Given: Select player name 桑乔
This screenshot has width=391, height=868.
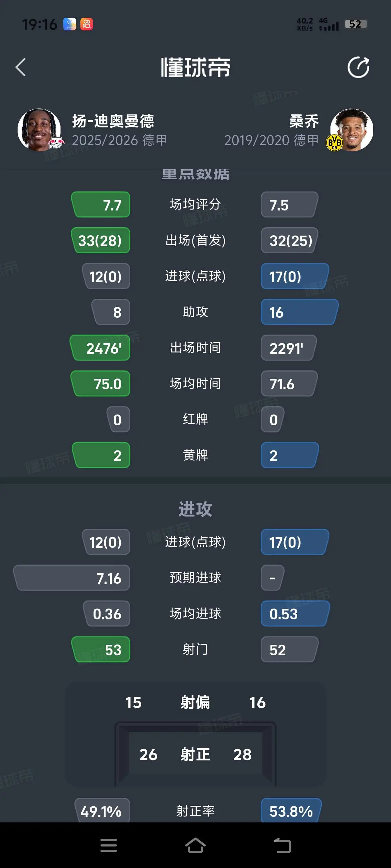Looking at the screenshot, I should pos(303,121).
